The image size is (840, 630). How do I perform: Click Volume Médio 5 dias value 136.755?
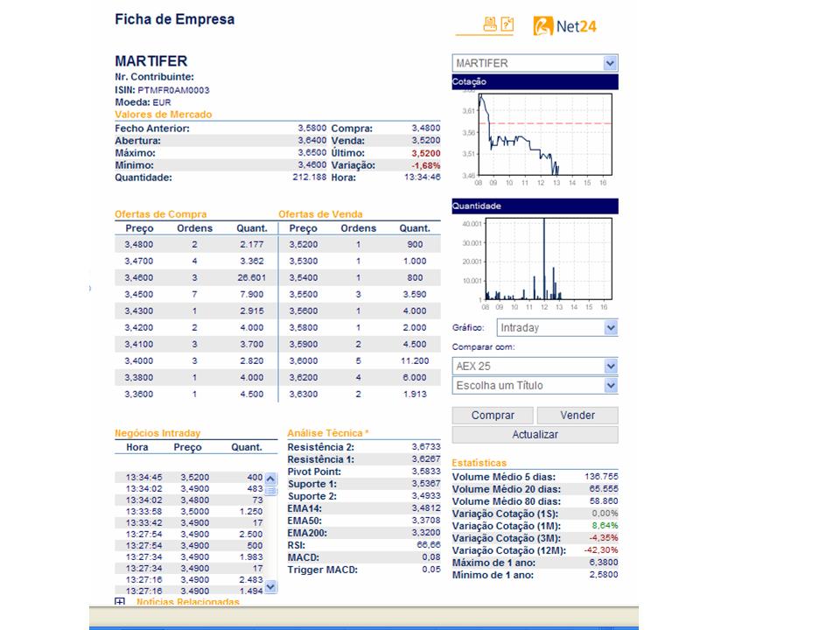602,476
